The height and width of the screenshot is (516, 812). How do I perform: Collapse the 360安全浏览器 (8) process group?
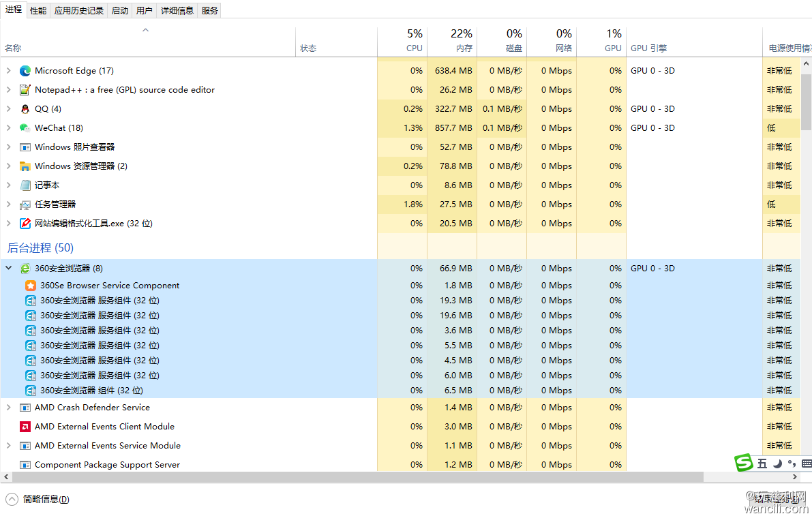(8, 268)
